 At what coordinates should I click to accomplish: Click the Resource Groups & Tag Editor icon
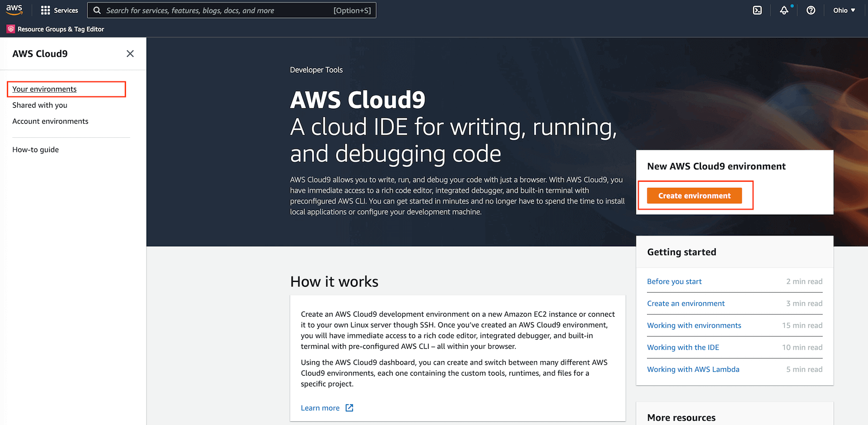click(x=11, y=29)
